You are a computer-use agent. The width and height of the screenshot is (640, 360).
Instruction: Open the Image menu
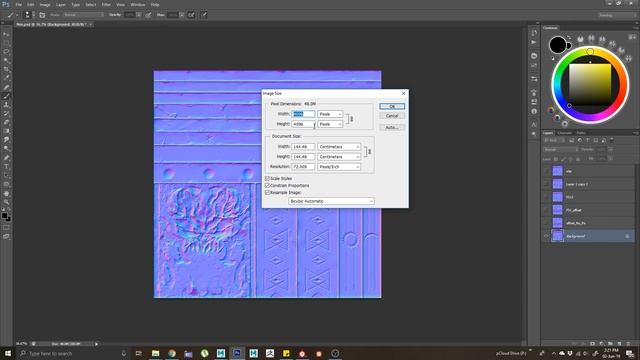45,4
